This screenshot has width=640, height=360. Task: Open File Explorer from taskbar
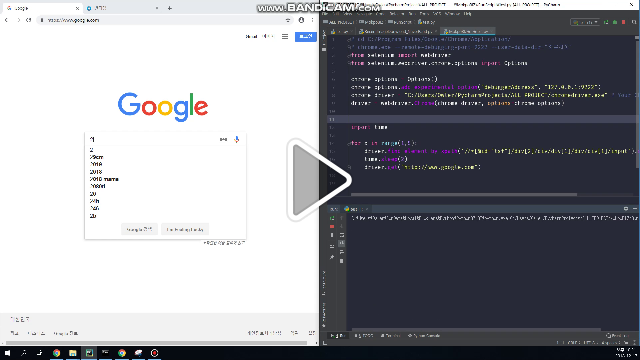click(x=73, y=353)
